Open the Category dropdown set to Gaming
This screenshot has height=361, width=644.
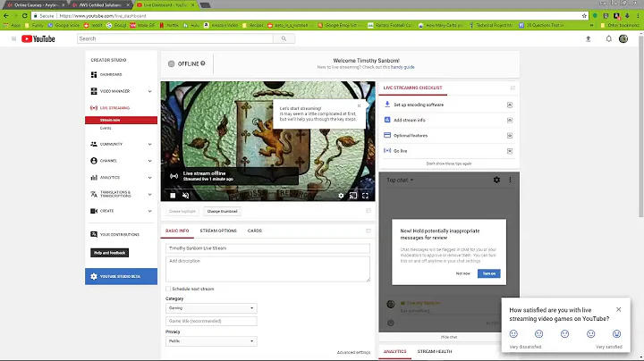pyautogui.click(x=211, y=308)
